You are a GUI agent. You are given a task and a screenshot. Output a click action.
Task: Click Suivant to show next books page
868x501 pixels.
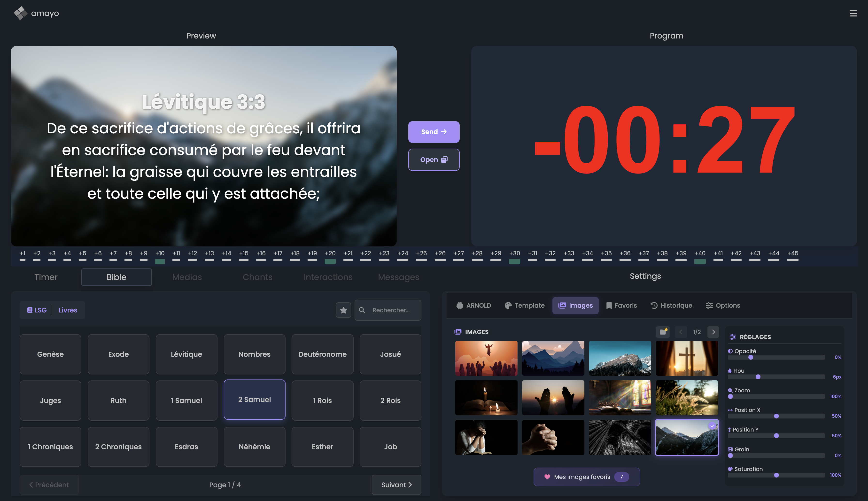(396, 485)
